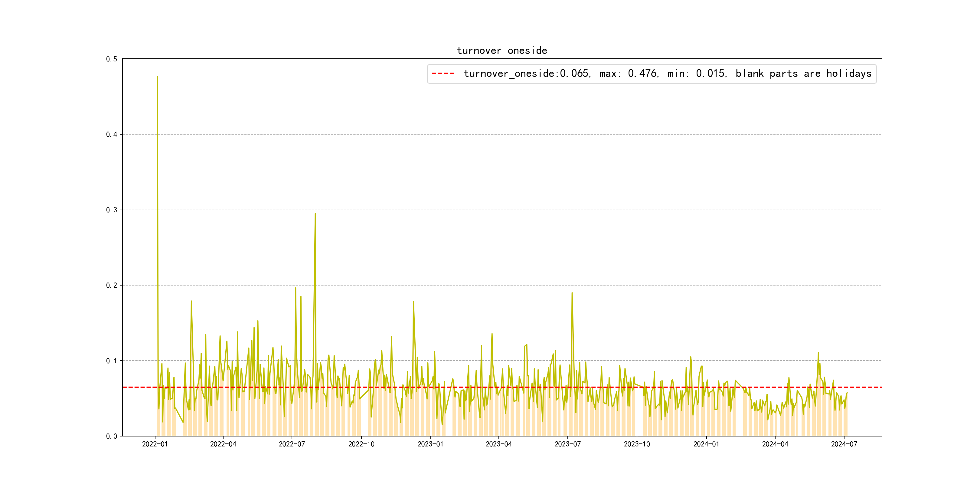Click the 2023-07 x-axis label
This screenshot has width=980, height=490.
(568, 444)
